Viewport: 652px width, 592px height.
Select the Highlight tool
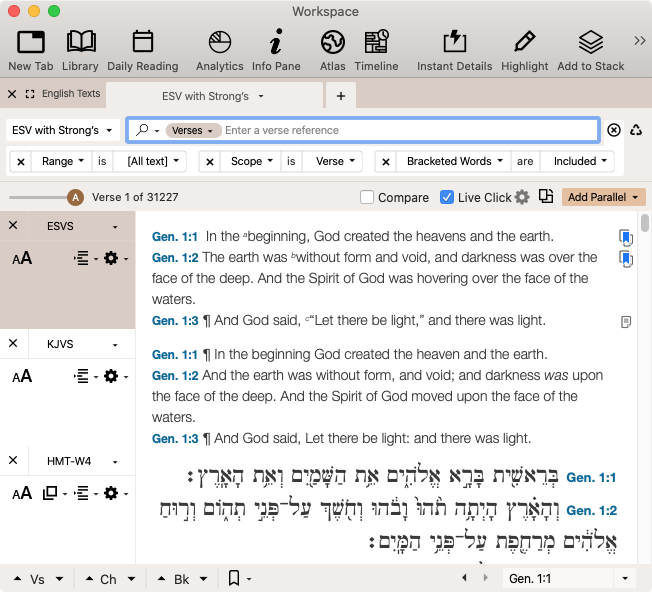[524, 42]
